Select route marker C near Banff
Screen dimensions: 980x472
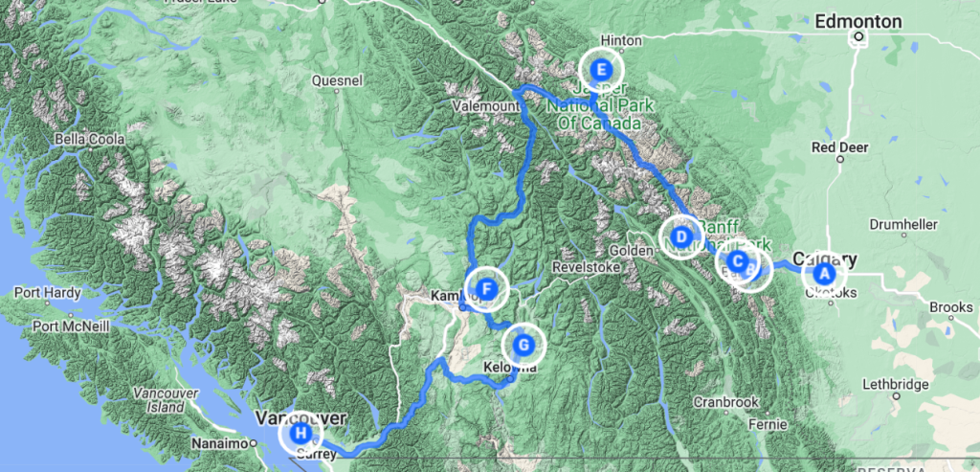(x=738, y=260)
